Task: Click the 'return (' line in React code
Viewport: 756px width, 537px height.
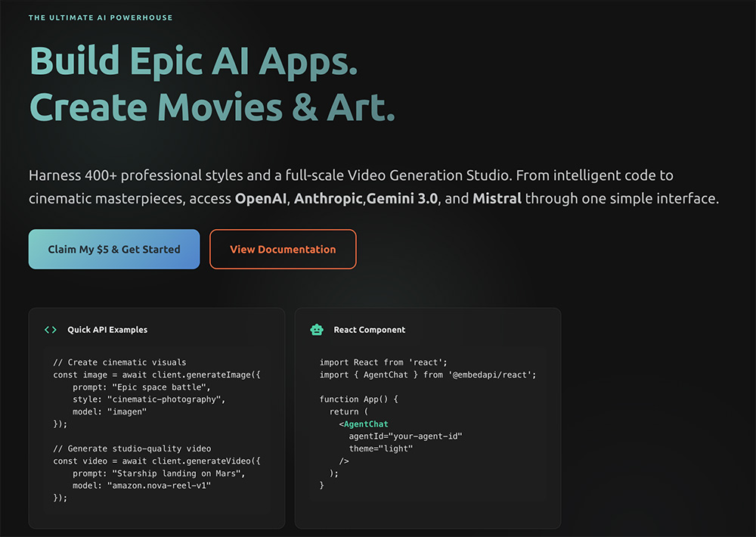Action: [349, 411]
